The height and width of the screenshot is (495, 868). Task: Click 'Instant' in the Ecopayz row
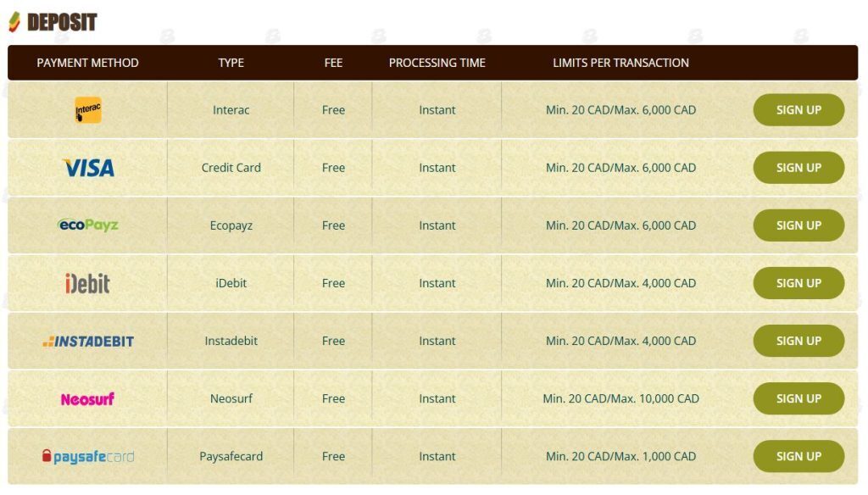coord(437,225)
